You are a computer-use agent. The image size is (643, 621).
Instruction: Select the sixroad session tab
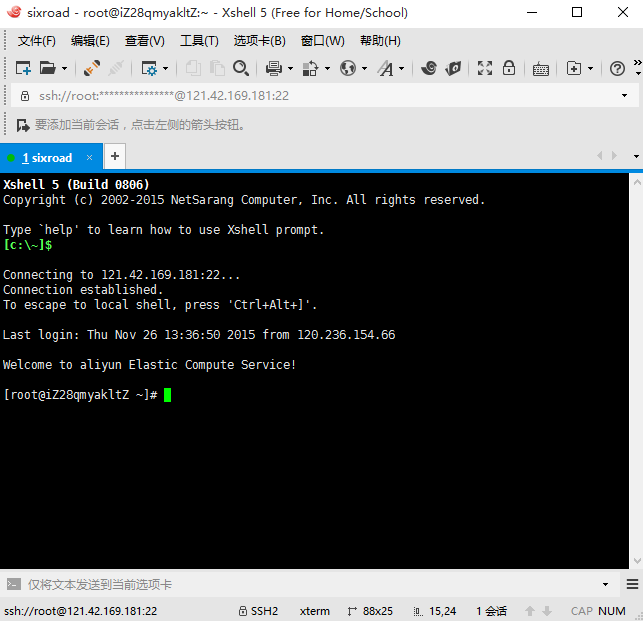point(47,158)
